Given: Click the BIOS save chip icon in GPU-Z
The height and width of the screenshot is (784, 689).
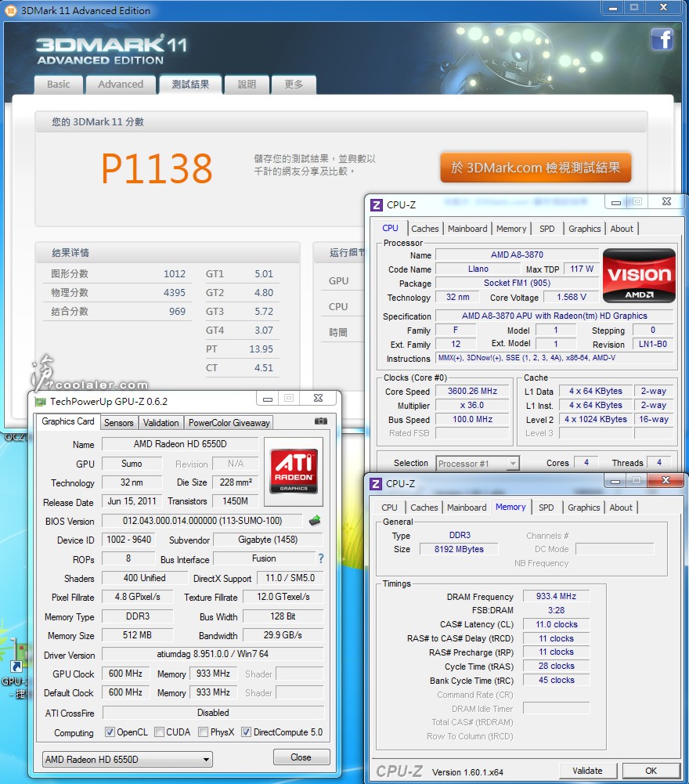Looking at the screenshot, I should pos(315,521).
